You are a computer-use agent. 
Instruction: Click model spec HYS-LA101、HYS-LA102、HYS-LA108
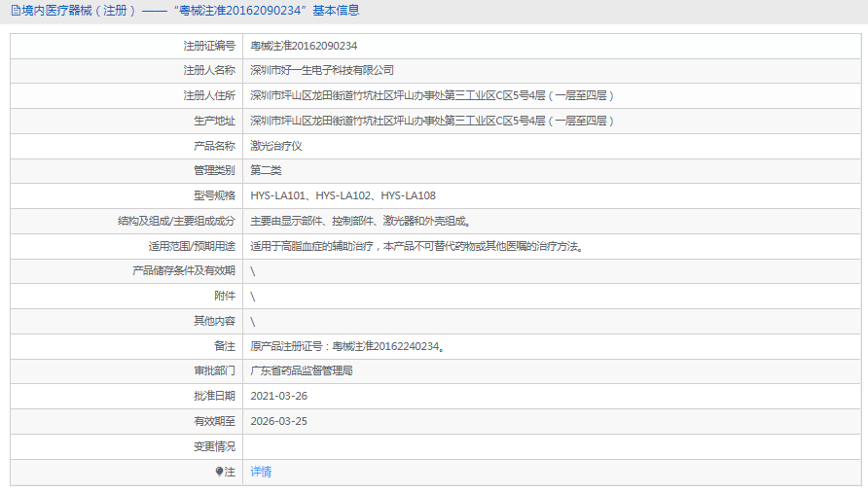click(343, 195)
